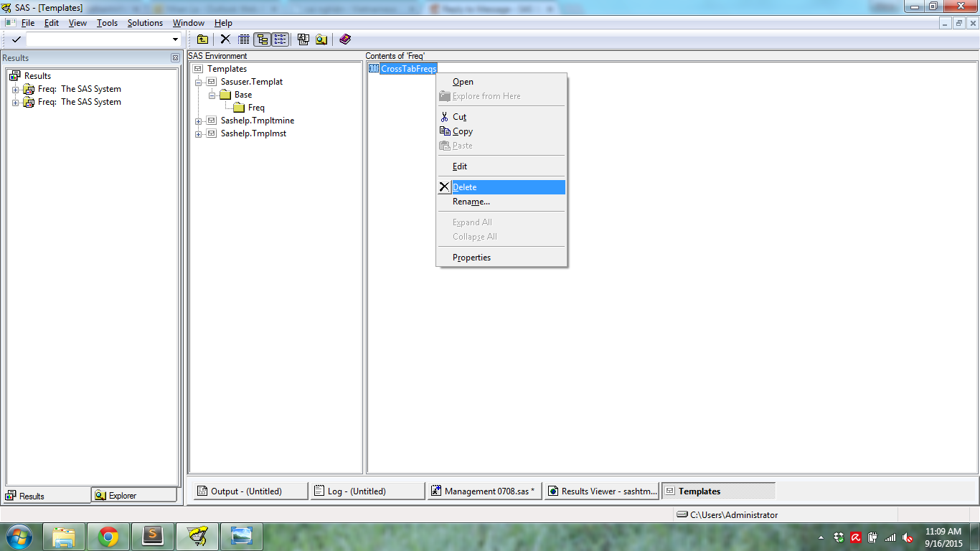980x551 pixels.
Task: Launch Chrome from the taskbar
Action: tap(108, 536)
